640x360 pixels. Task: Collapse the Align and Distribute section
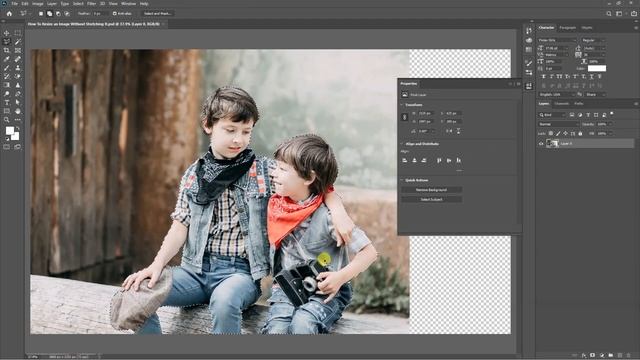pyautogui.click(x=402, y=144)
